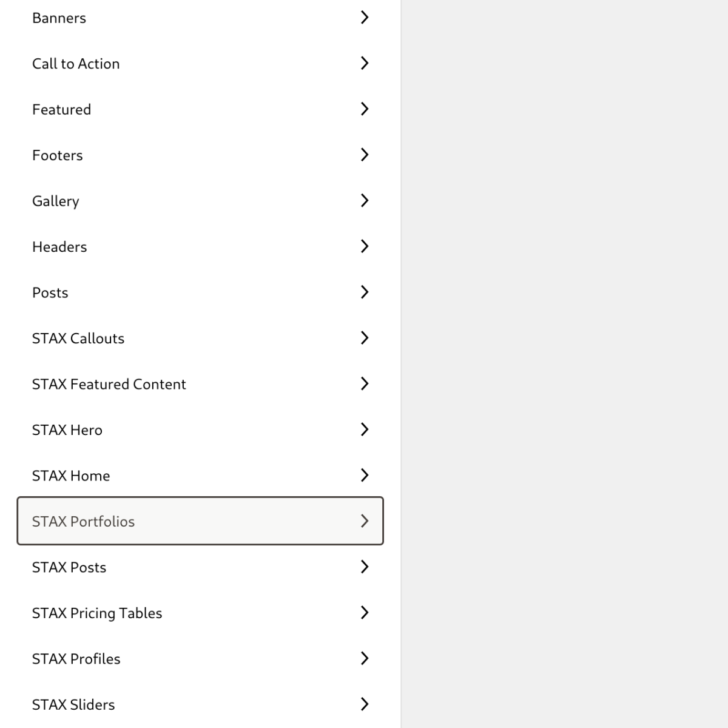Click the arrow icon beside Footers
Viewport: 728px width, 728px height.
364,155
